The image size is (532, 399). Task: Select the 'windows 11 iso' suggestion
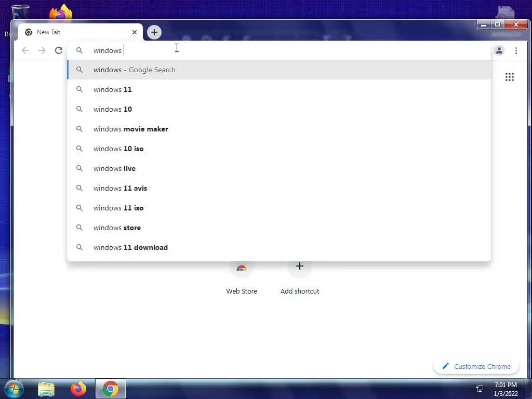point(279,208)
